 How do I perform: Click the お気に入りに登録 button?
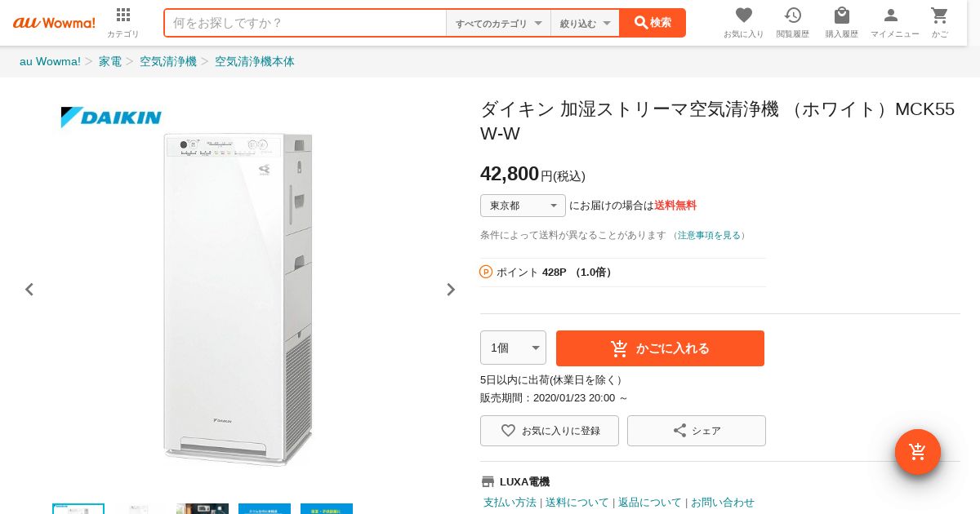point(550,431)
